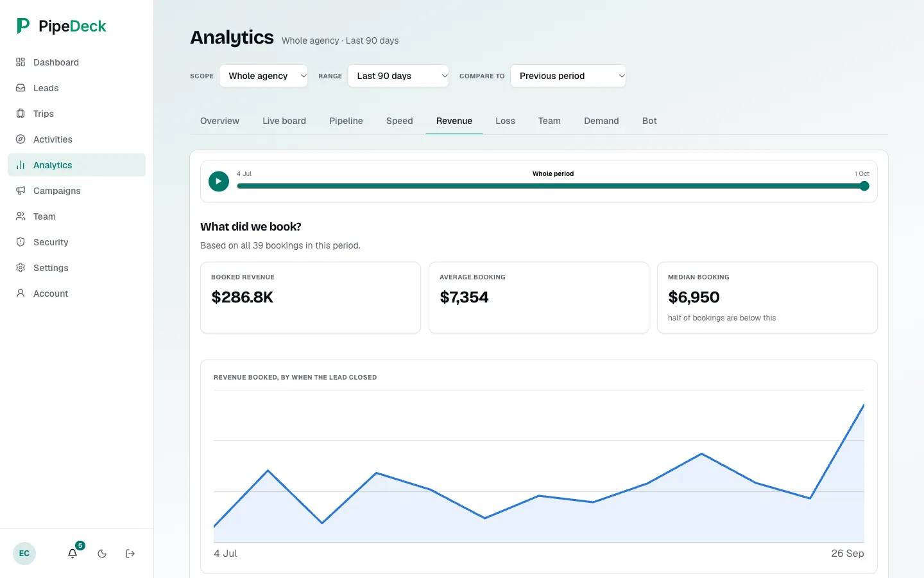This screenshot has width=924, height=578.
Task: Click the Campaigns megaphone icon
Action: pyautogui.click(x=21, y=191)
